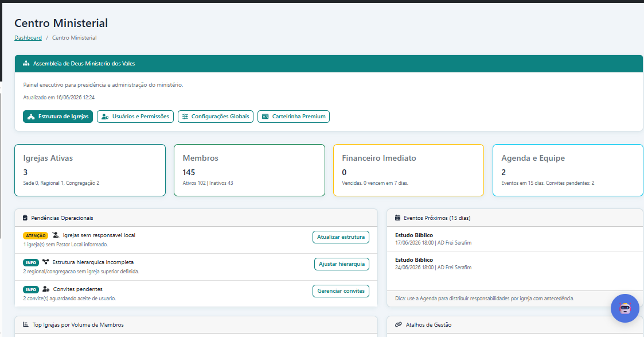Open Estrutura de Igrejas
644x337 pixels.
point(58,117)
